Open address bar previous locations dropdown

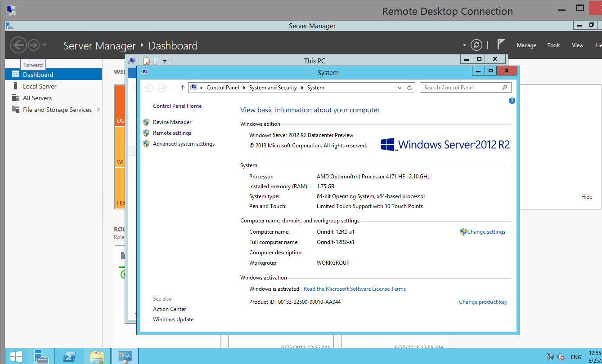point(400,88)
